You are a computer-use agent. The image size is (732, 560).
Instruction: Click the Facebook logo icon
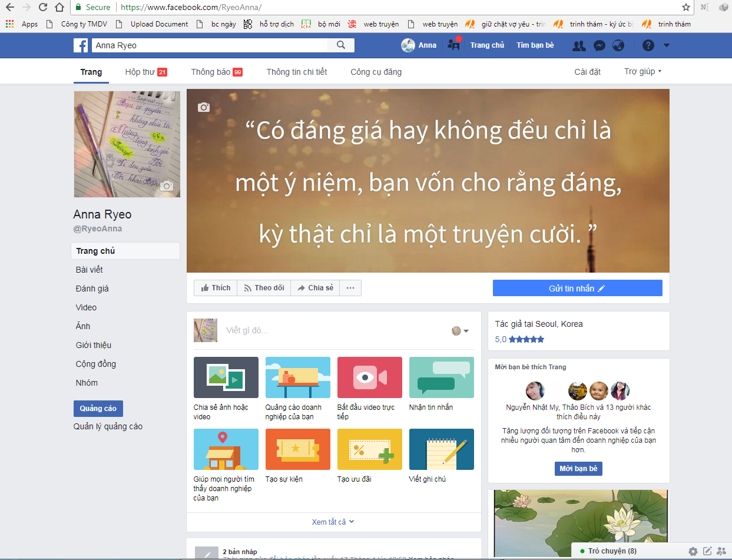pos(81,45)
